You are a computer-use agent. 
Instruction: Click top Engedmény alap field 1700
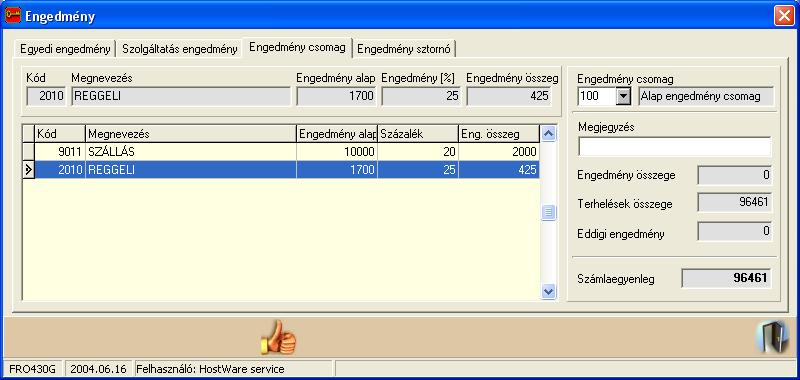pos(336,96)
